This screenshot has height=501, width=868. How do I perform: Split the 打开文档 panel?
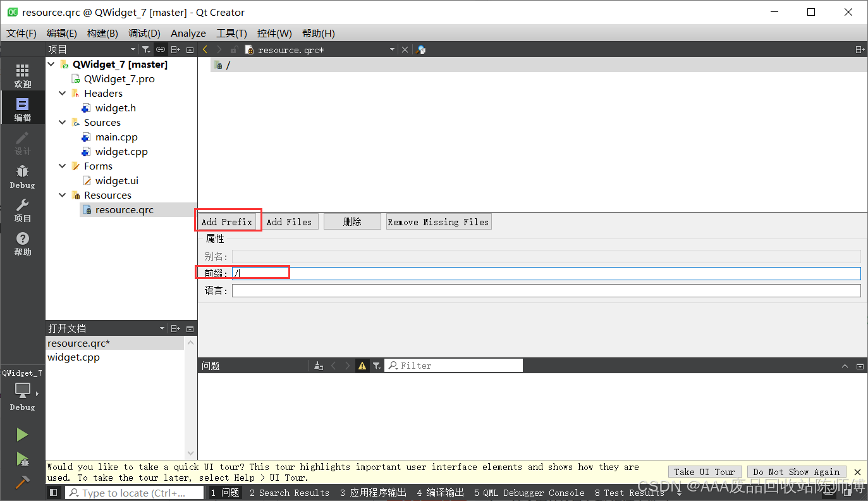pyautogui.click(x=176, y=329)
